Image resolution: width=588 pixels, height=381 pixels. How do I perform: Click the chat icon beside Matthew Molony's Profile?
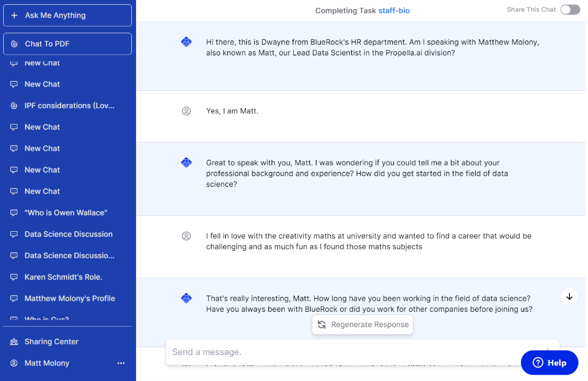[14, 299]
